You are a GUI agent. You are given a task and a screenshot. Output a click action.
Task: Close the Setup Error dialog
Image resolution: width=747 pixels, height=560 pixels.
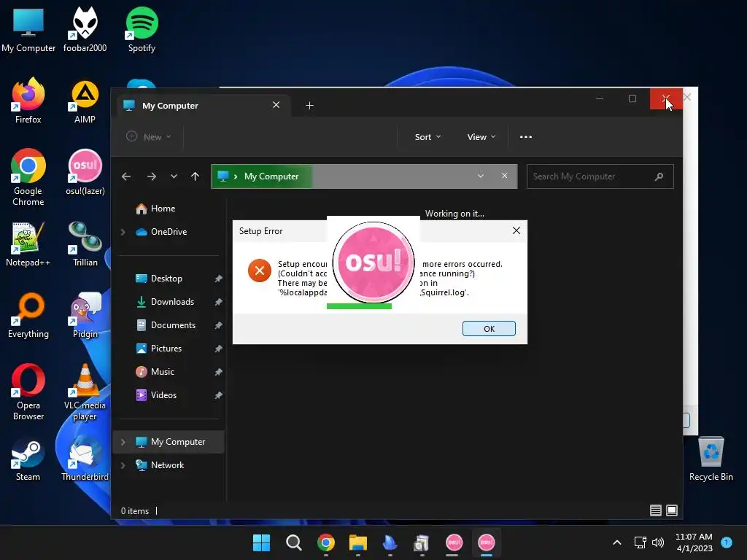pos(516,230)
